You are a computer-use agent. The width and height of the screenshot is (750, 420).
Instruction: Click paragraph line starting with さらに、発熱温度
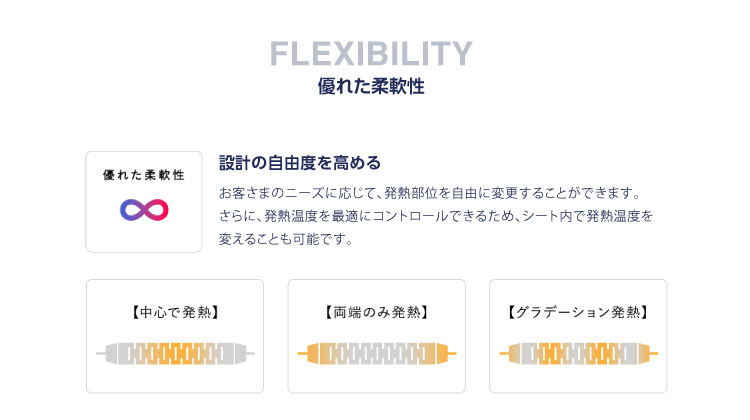click(x=436, y=216)
